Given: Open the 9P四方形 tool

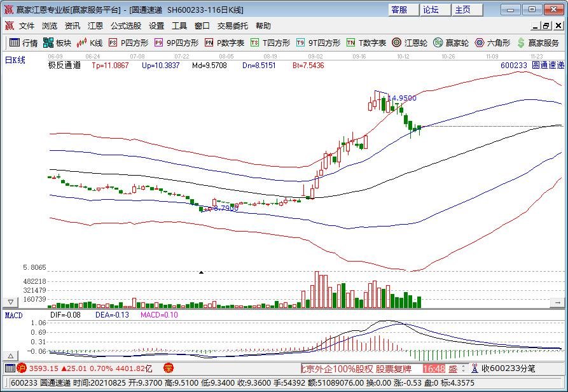Looking at the screenshot, I should 176,43.
